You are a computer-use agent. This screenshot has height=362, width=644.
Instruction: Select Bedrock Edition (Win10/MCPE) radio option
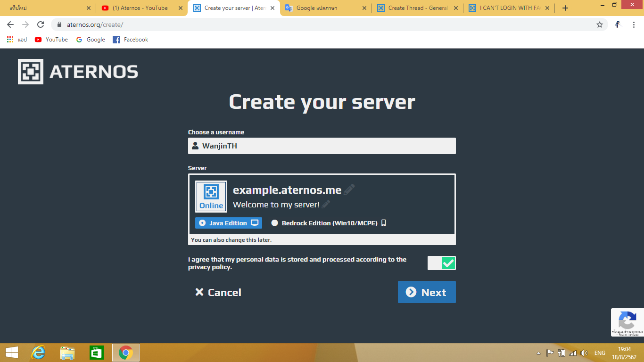(329, 223)
